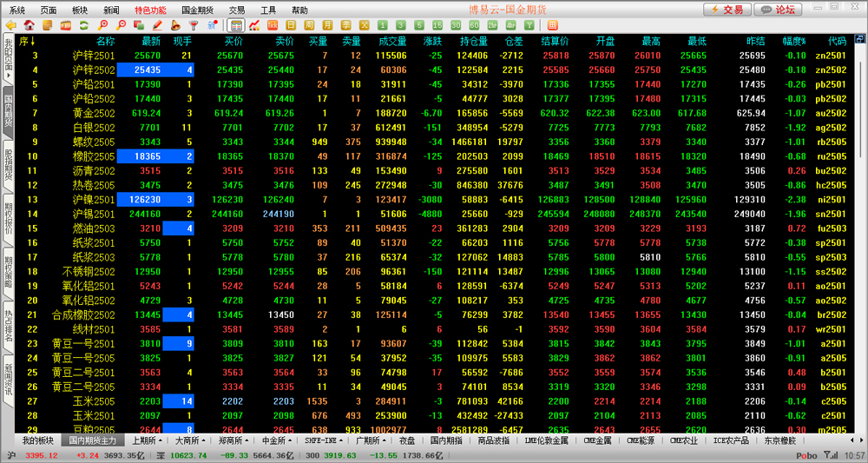Open the trend chart view icon
Viewport: 868px width, 463px height.
coord(254,25)
